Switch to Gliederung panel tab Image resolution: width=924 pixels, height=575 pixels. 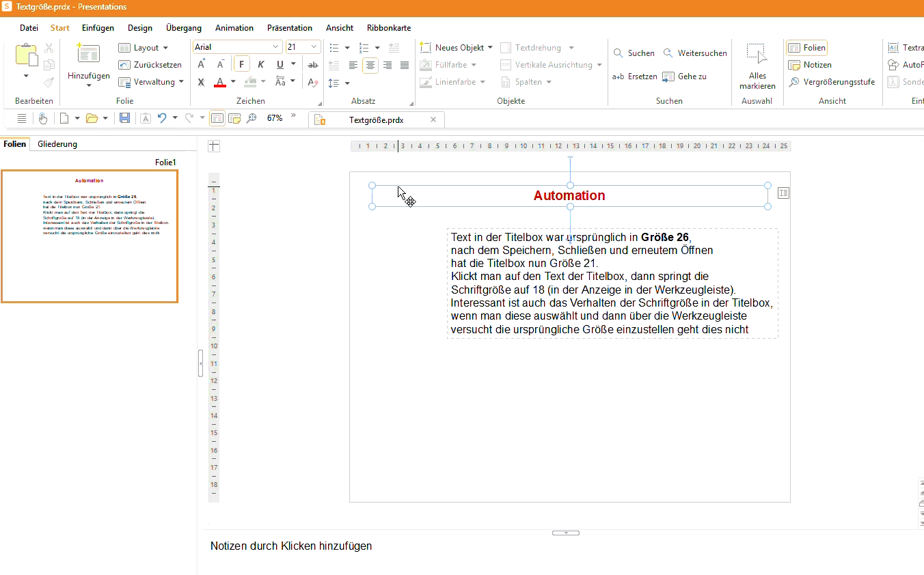pos(57,144)
